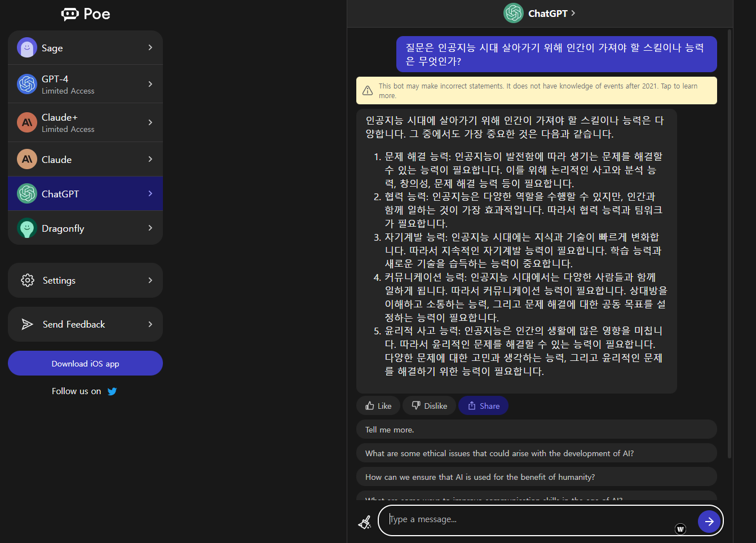Image resolution: width=756 pixels, height=543 pixels.
Task: Click the thumbs-down Dislike icon
Action: pyautogui.click(x=416, y=405)
